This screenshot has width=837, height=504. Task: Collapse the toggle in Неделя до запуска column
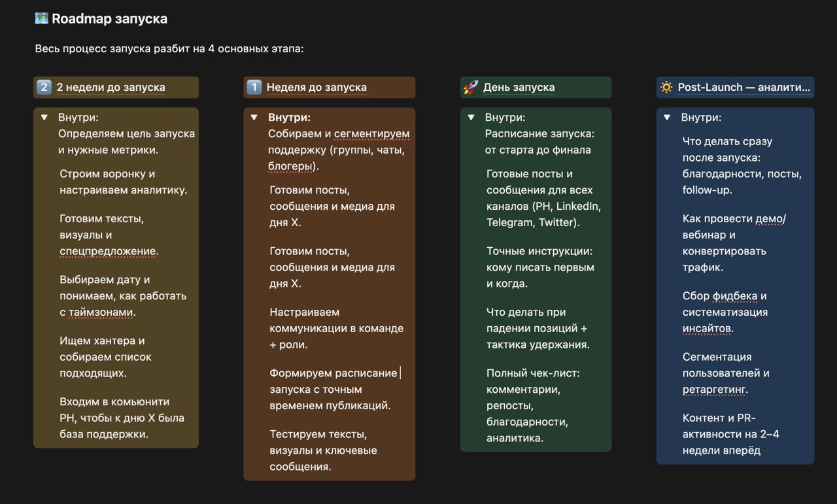point(254,118)
